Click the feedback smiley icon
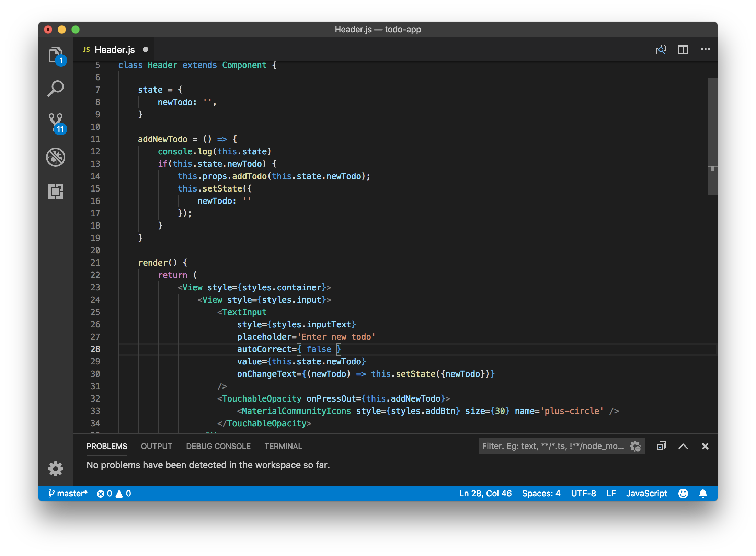 click(x=683, y=494)
